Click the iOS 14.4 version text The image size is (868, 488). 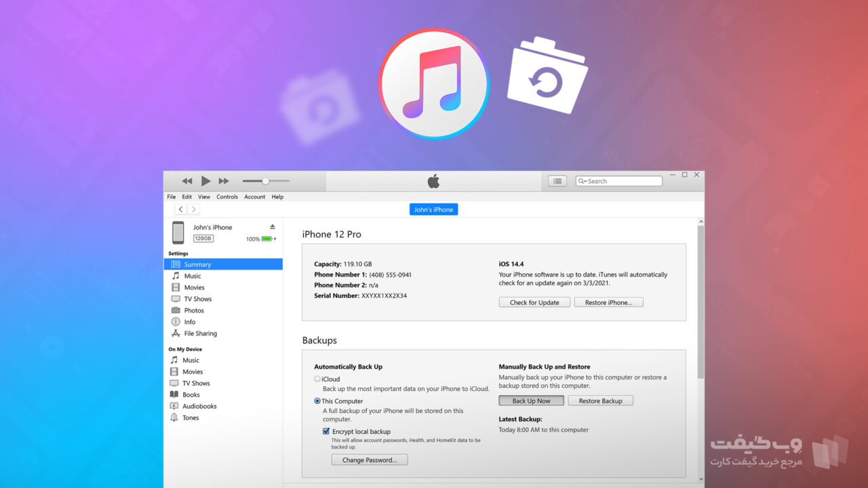[x=511, y=264]
